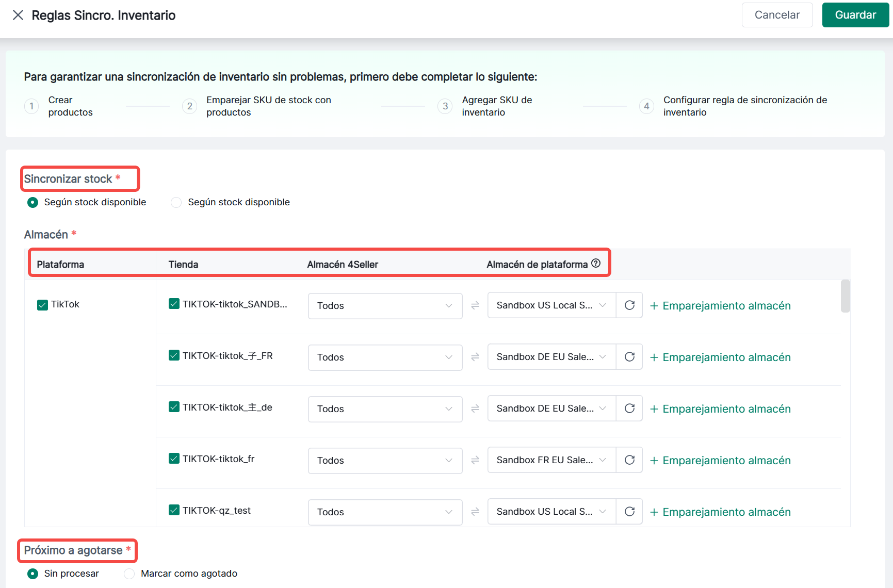Click Emparejamiento almacén link for TIKTOK-tiktok_主_de
The image size is (893, 588).
point(720,409)
